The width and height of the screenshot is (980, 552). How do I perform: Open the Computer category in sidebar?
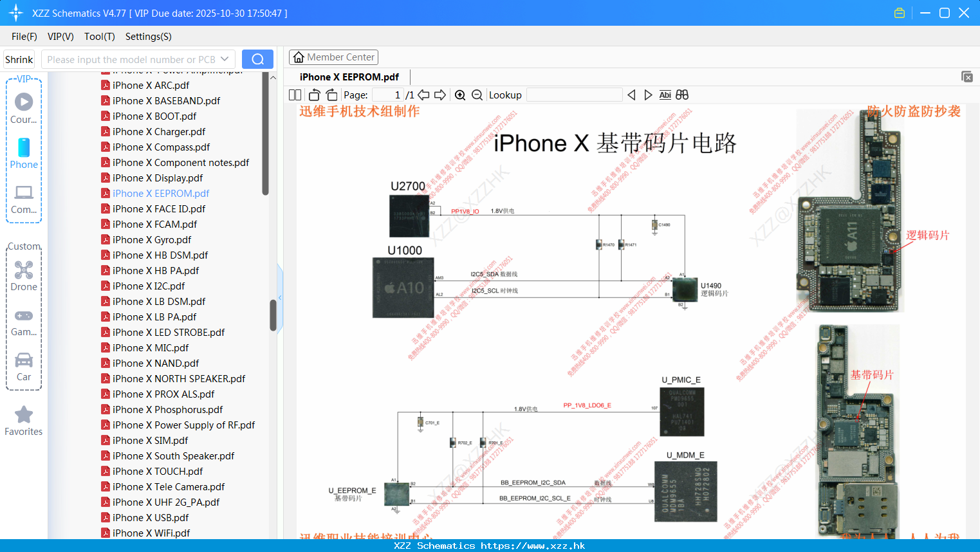coord(24,199)
